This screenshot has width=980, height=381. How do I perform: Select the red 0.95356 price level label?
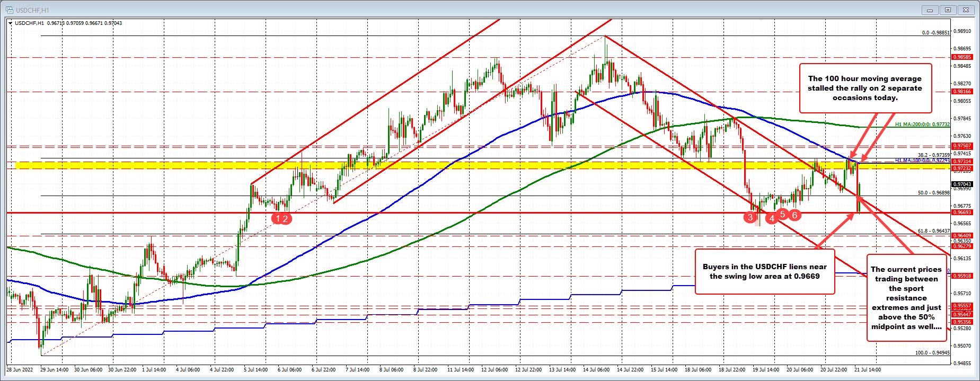[x=962, y=322]
